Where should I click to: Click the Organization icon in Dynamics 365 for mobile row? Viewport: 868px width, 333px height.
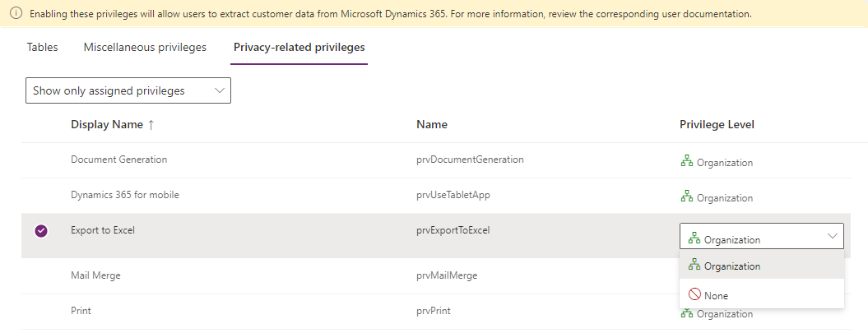coord(686,197)
